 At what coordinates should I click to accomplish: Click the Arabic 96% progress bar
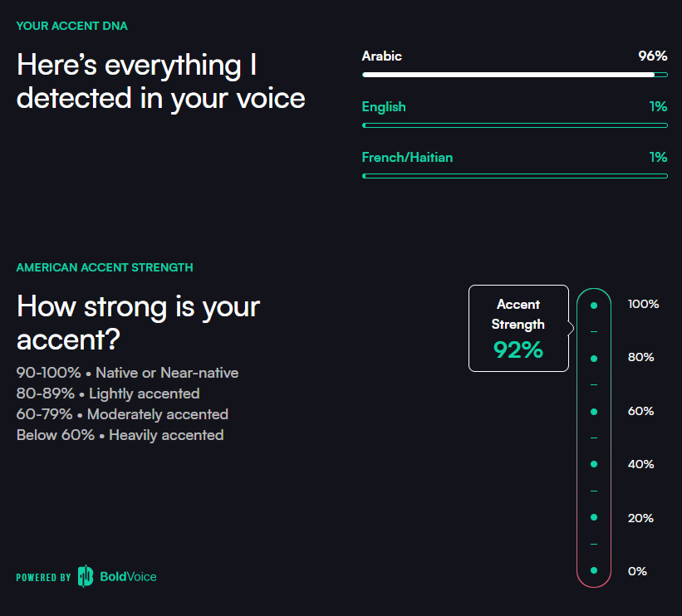pos(514,75)
